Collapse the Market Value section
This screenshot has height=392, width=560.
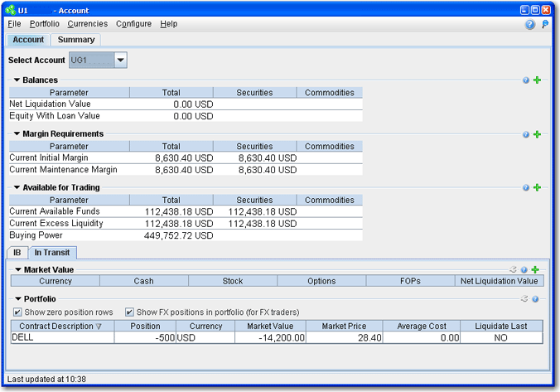pos(18,269)
